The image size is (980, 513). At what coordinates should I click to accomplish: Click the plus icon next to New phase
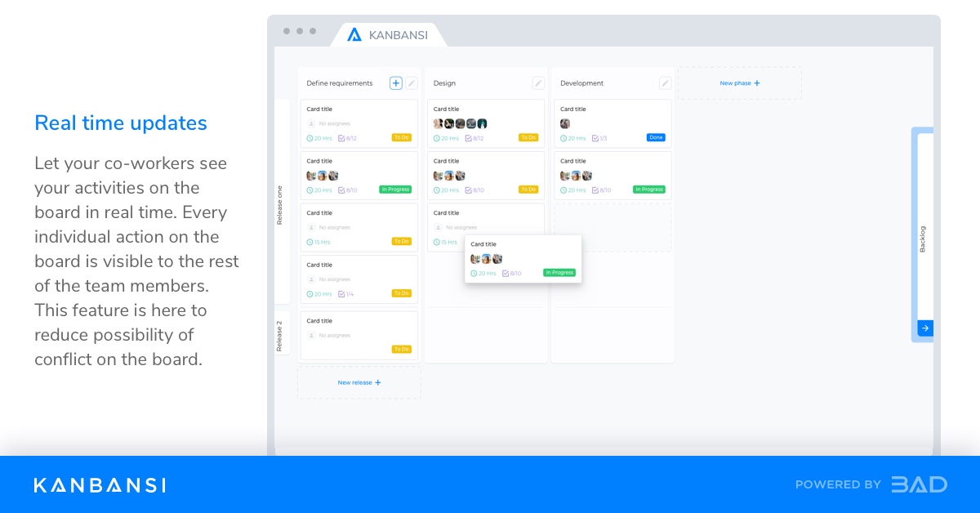coord(757,83)
